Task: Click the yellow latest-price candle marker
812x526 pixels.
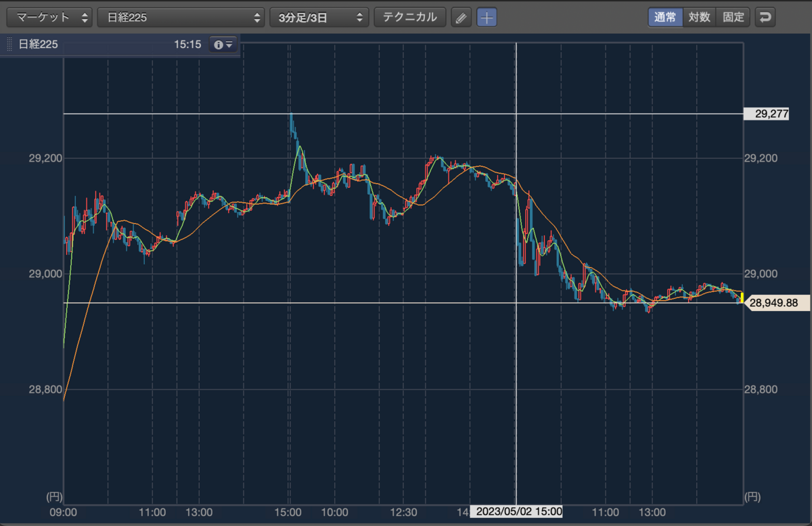Action: (742, 298)
